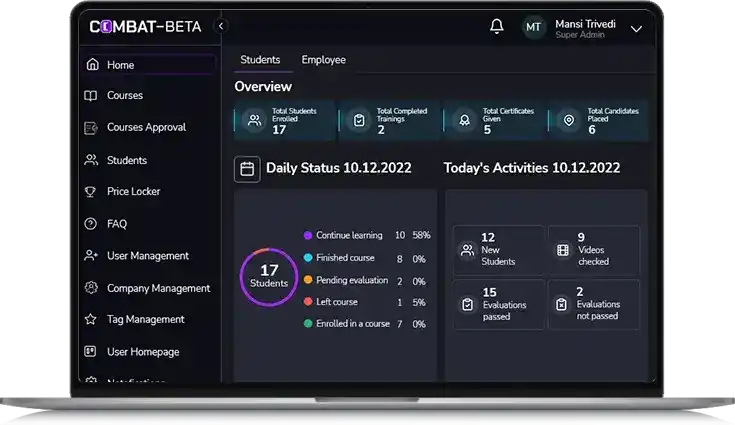This screenshot has height=425, width=735.
Task: Collapse the sidebar with the chevron button
Action: coord(221,26)
